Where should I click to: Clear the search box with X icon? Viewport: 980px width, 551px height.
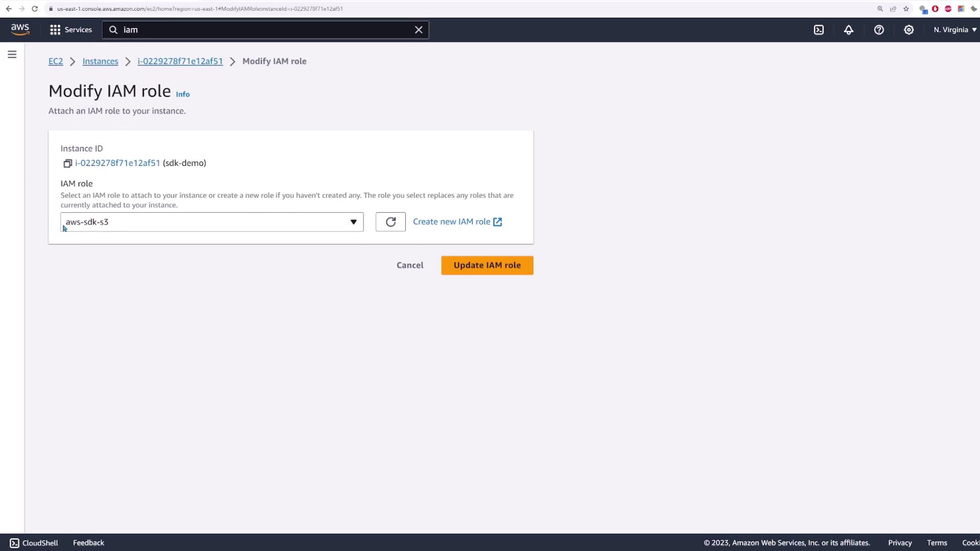419,30
